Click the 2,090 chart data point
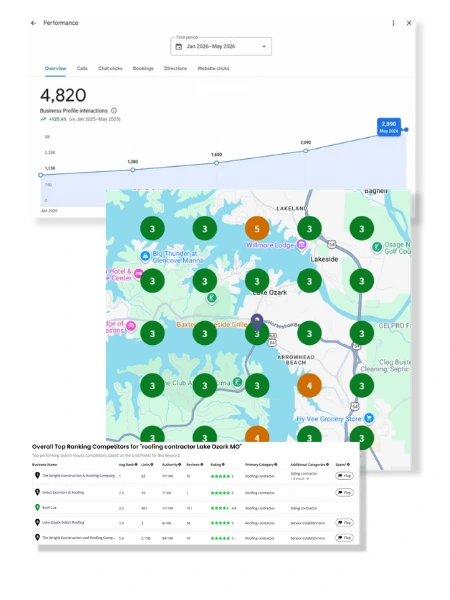 [x=305, y=151]
